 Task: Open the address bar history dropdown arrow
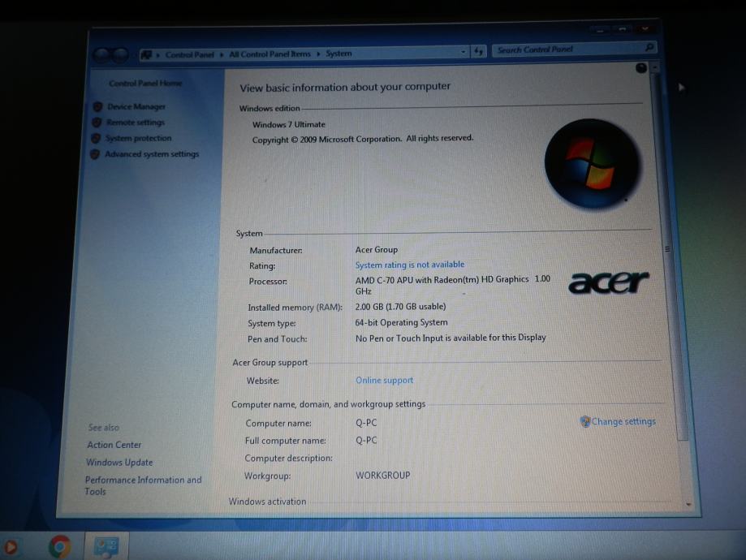(x=464, y=51)
